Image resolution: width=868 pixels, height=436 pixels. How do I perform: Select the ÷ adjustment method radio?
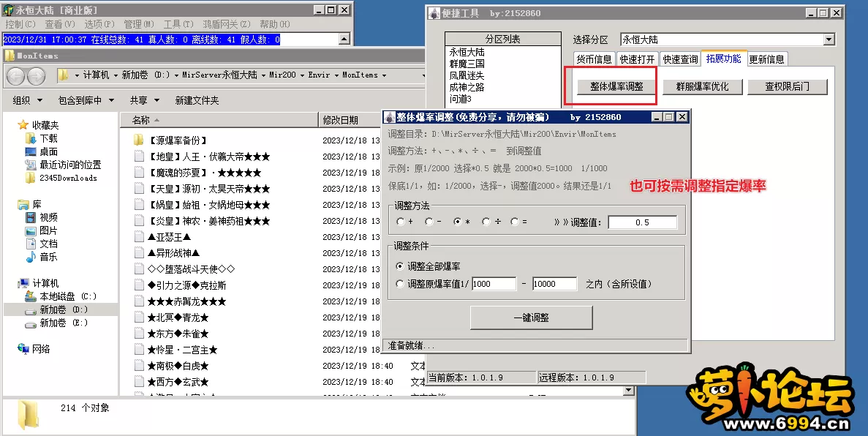click(x=486, y=222)
